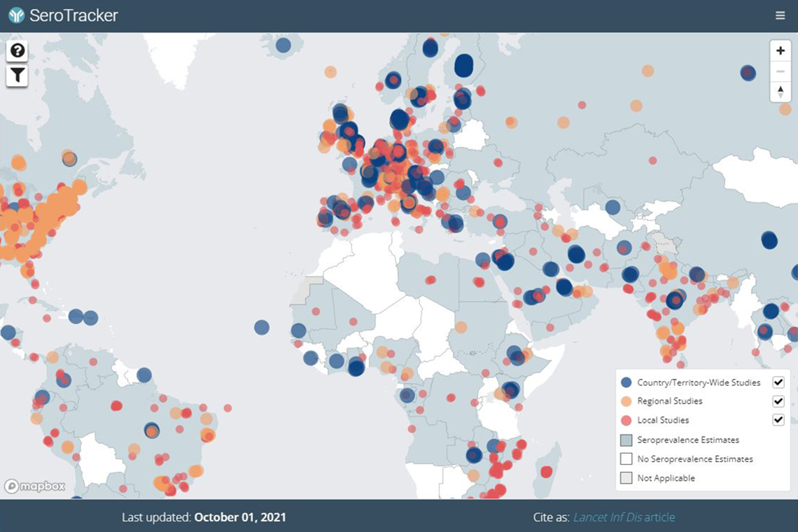The height and width of the screenshot is (532, 798).
Task: Select the dark blue marker over India
Action: (x=675, y=300)
